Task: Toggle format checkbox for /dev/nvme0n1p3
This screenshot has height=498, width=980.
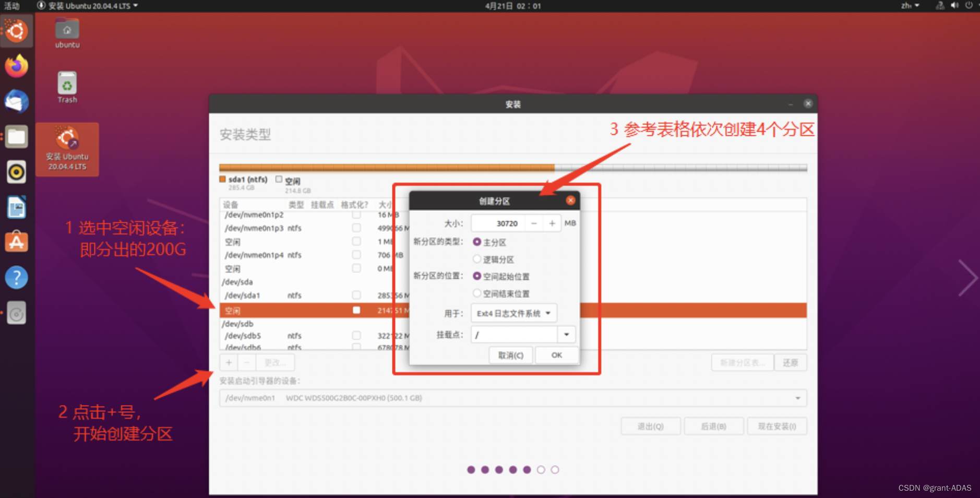Action: [x=356, y=228]
